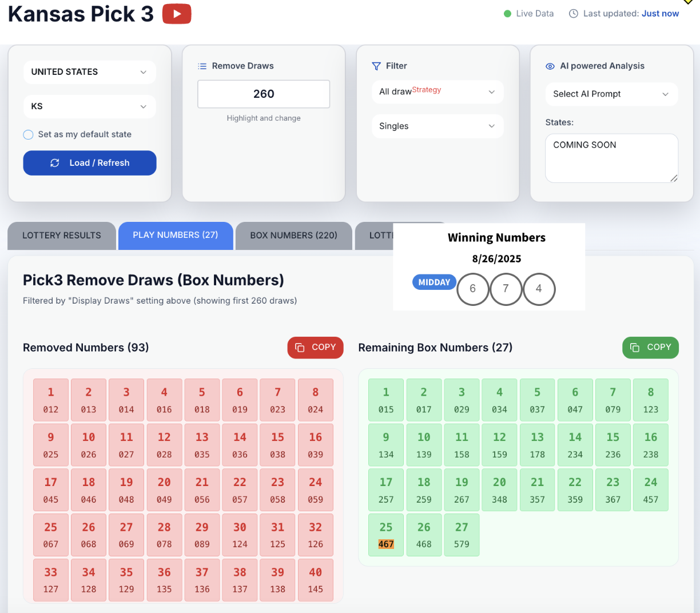
Task: Select removed number 126
Action: (316, 535)
